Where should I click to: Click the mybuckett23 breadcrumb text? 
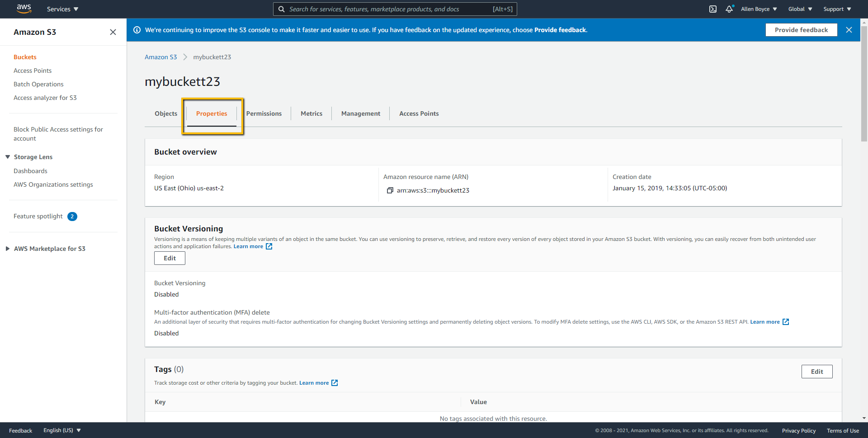coord(212,57)
